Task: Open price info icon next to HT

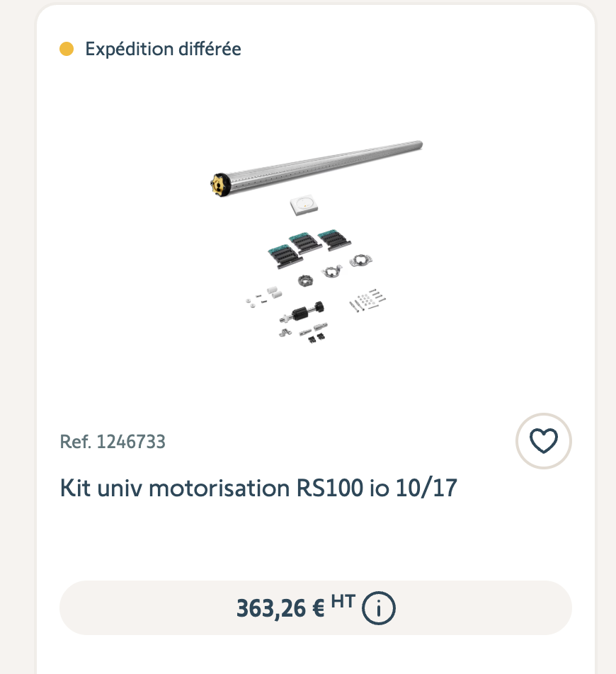Action: pyautogui.click(x=379, y=608)
